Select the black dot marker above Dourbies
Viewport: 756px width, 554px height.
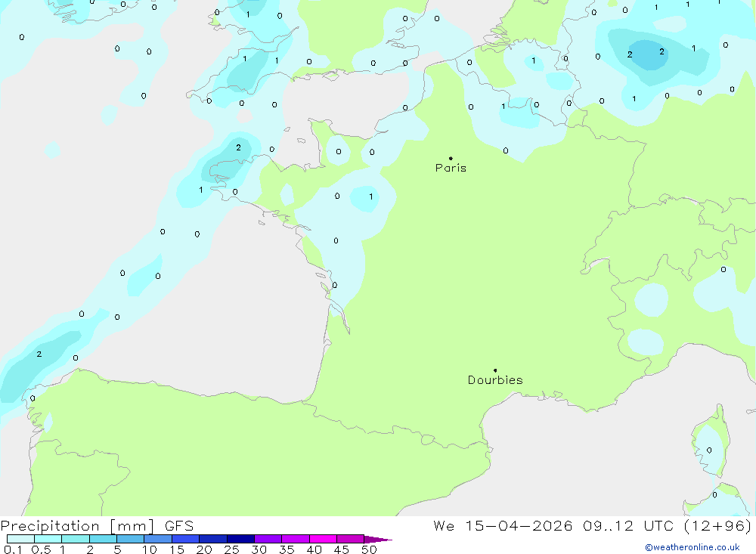495,370
